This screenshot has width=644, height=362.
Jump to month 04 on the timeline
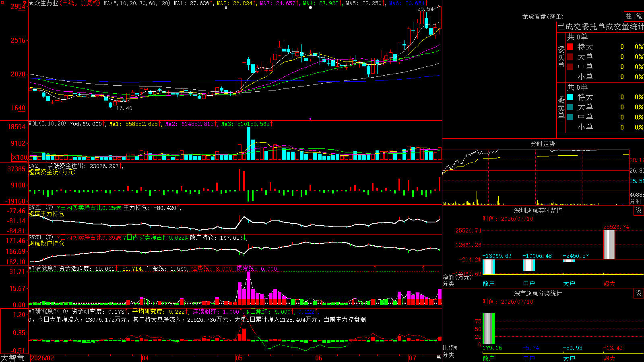click(145, 358)
